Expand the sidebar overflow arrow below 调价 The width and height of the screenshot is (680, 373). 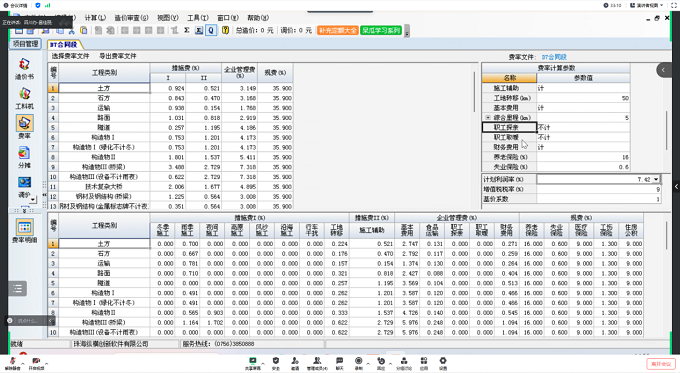(x=33, y=200)
